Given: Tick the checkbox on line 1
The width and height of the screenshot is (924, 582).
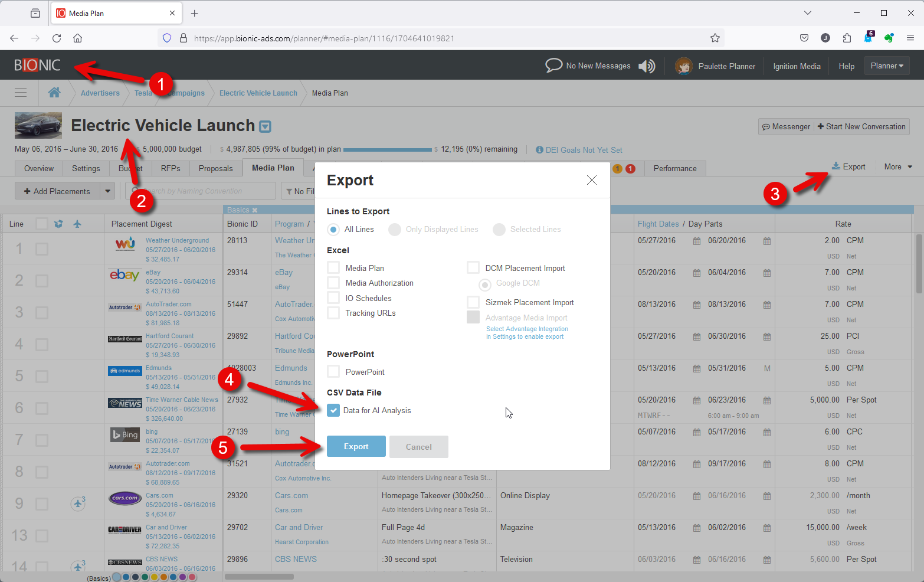Looking at the screenshot, I should click(x=42, y=249).
